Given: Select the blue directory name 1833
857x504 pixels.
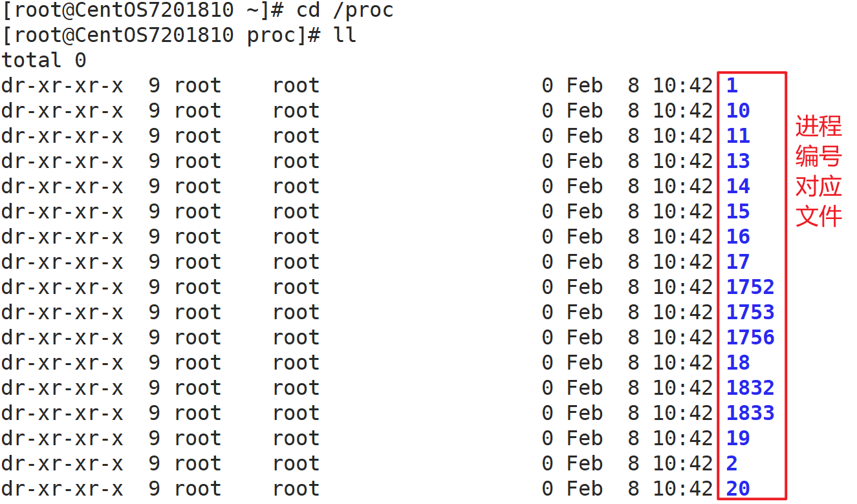Looking at the screenshot, I should [750, 414].
